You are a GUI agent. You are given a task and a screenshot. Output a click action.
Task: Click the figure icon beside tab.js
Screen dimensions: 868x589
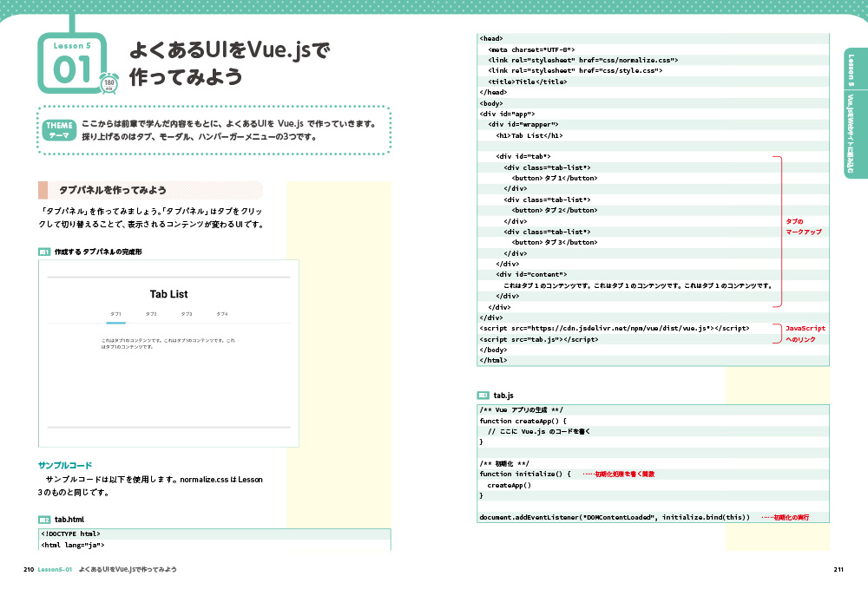[483, 396]
